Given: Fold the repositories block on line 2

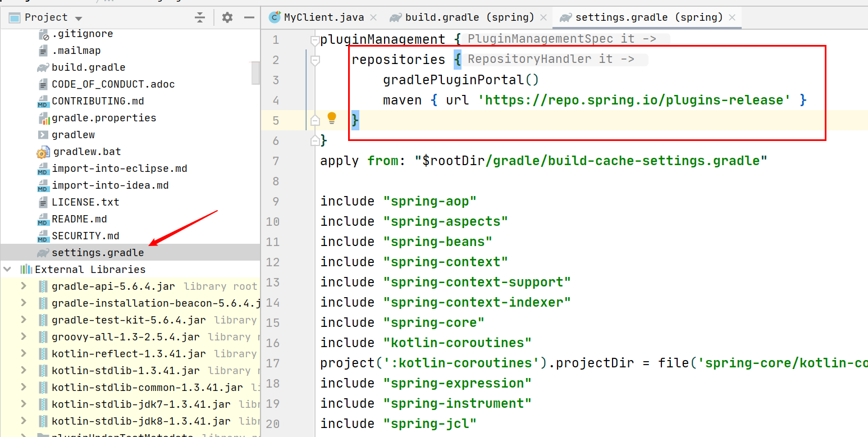Looking at the screenshot, I should (315, 60).
